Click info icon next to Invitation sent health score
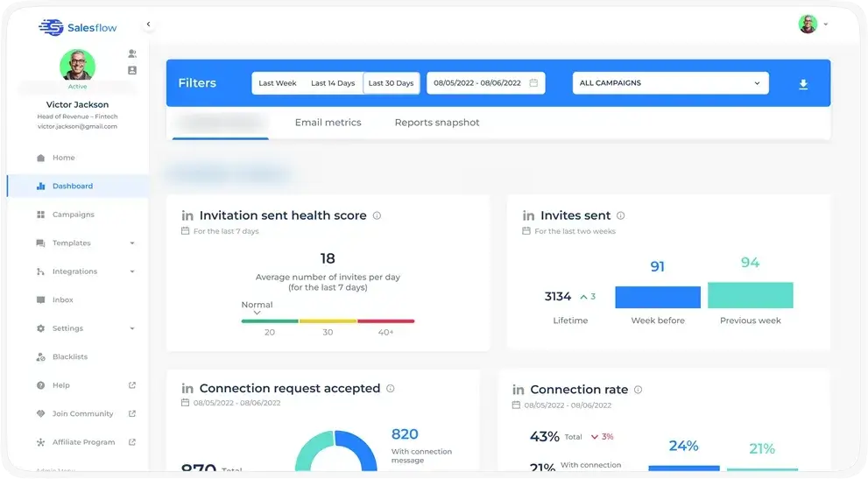This screenshot has height=479, width=868. (x=377, y=215)
